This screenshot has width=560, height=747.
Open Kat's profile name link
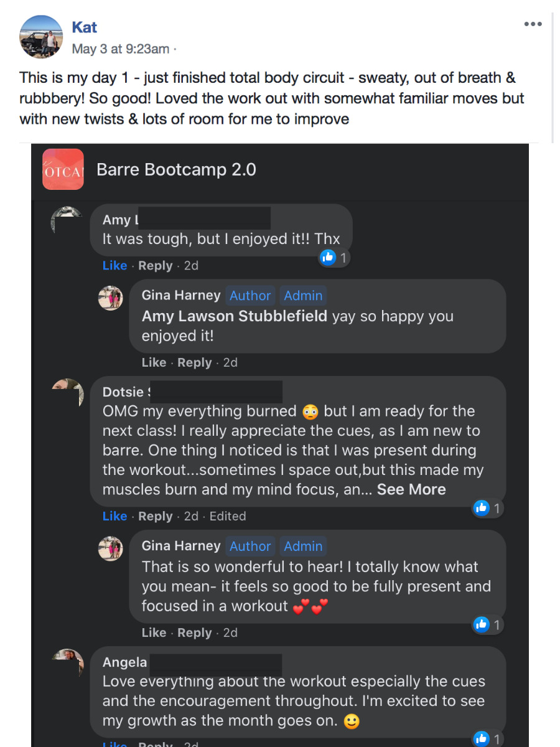tap(85, 27)
